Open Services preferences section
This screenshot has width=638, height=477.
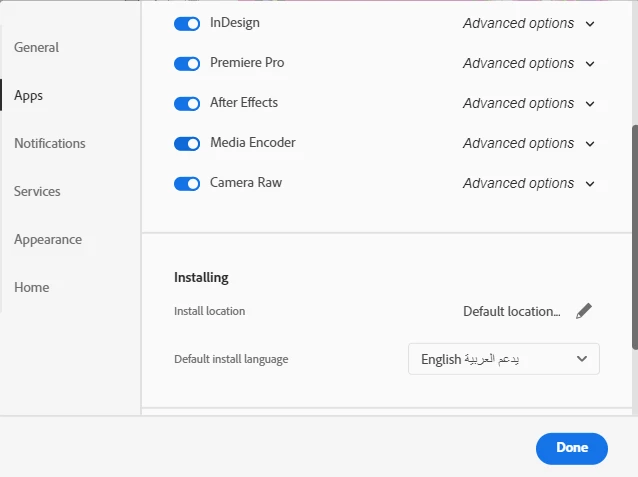coord(37,191)
